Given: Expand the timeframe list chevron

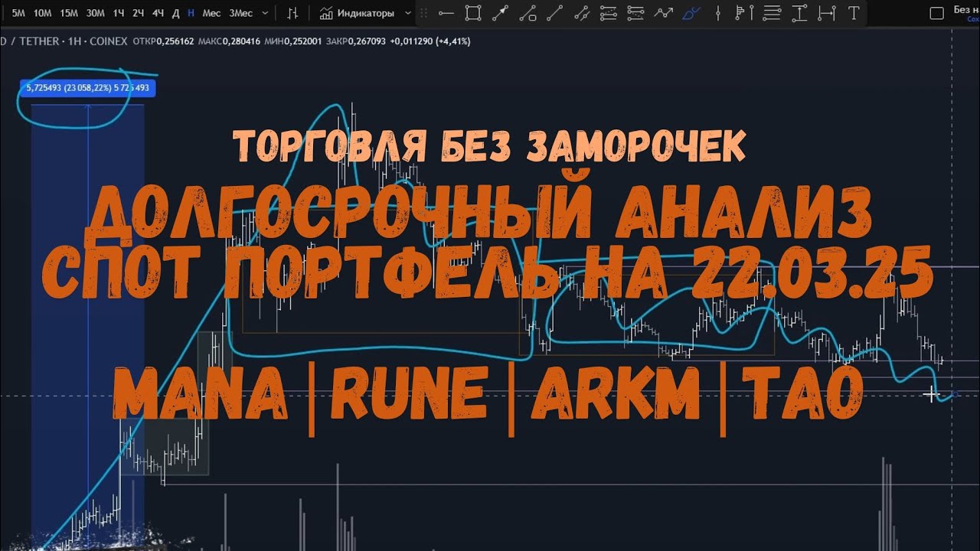Looking at the screenshot, I should click(266, 13).
